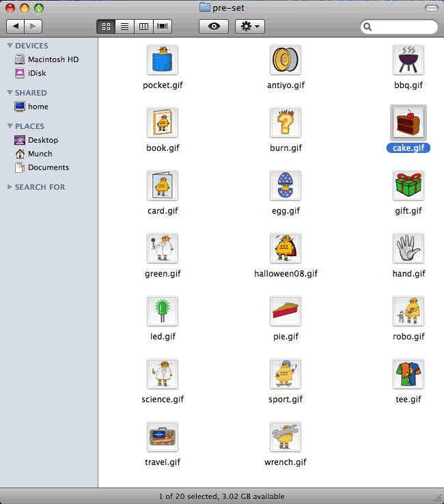Click the pocket.gif filename label
The width and height of the screenshot is (444, 504).
[163, 85]
